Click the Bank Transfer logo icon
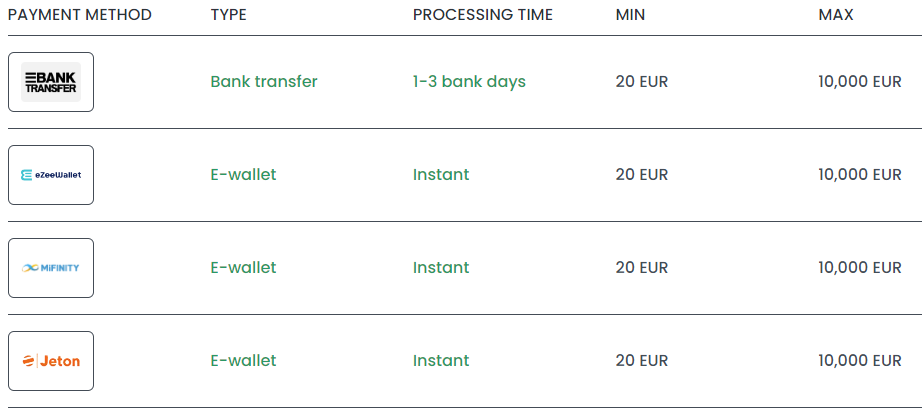 coord(51,82)
